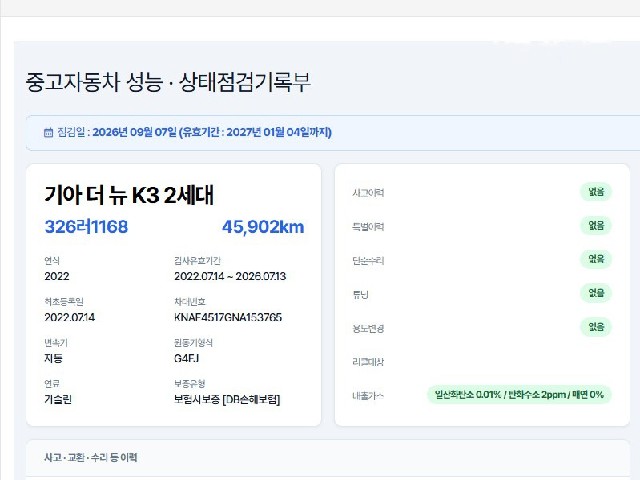The height and width of the screenshot is (480, 640).
Task: Click the 연료 label
Action: (x=52, y=383)
